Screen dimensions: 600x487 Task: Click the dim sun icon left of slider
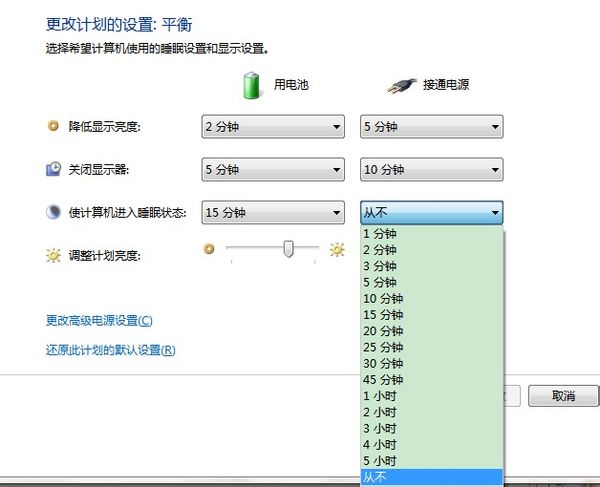click(209, 249)
